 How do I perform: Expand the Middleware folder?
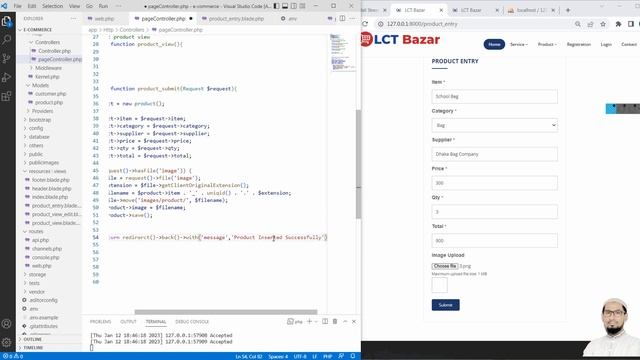click(x=48, y=68)
